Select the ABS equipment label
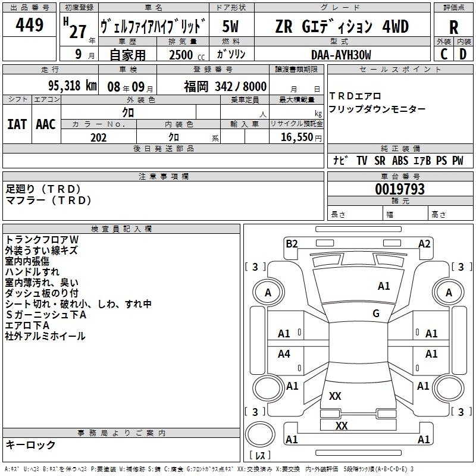Screen dimensions: 476x476 pos(400,161)
